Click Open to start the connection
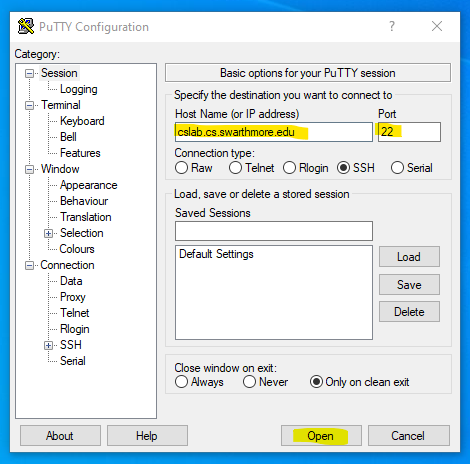The width and height of the screenshot is (470, 464). click(x=321, y=436)
